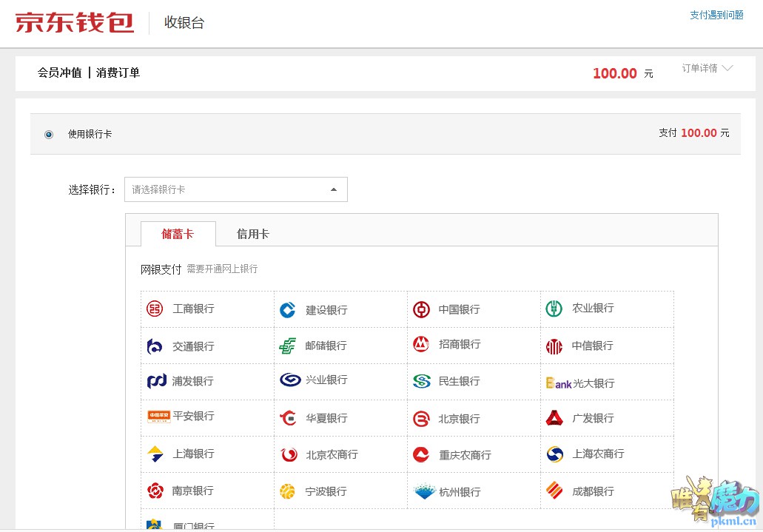Click the 南京银行 logo icon
The image size is (763, 532).
click(x=155, y=490)
